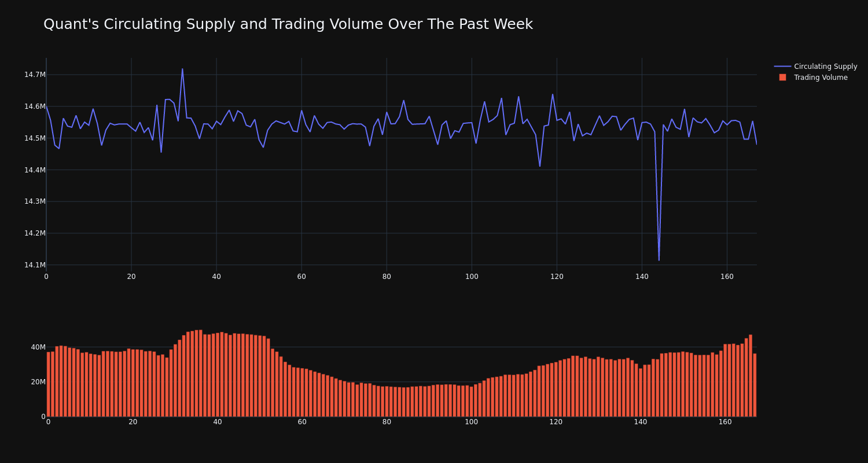Click the sharp supply dip near 14.1M
The height and width of the screenshot is (463, 868).
659,260
